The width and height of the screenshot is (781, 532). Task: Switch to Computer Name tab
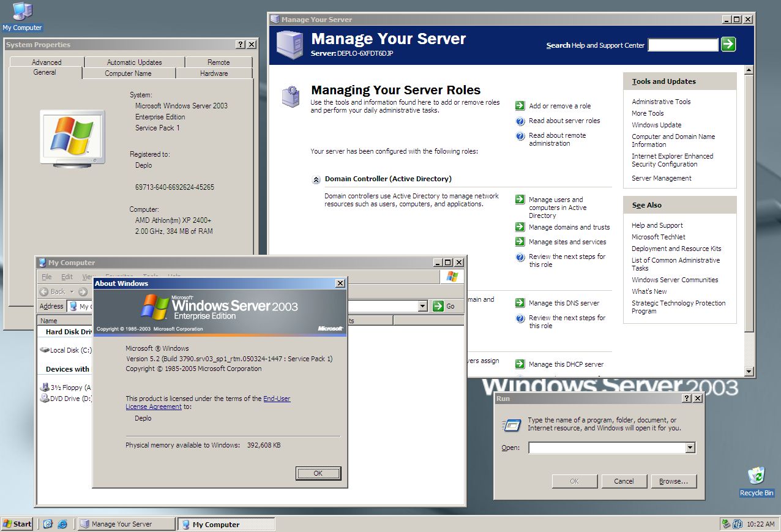[128, 73]
